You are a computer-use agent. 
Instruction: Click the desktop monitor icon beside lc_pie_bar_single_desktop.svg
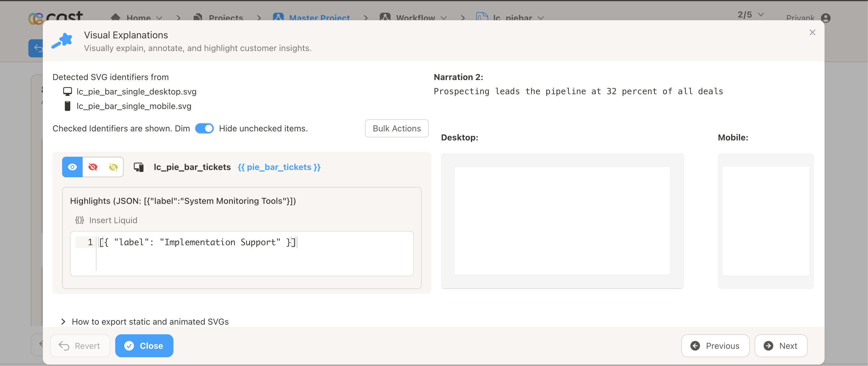pyautogui.click(x=67, y=91)
